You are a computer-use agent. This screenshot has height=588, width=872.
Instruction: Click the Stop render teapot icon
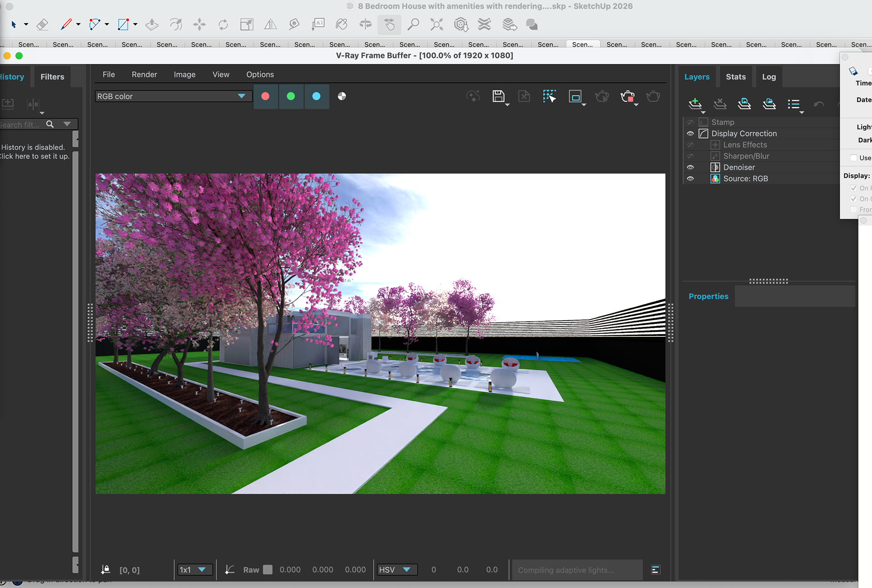pos(627,96)
